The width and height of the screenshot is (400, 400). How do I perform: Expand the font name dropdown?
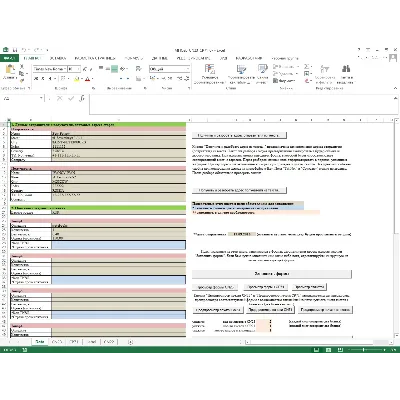click(x=65, y=69)
